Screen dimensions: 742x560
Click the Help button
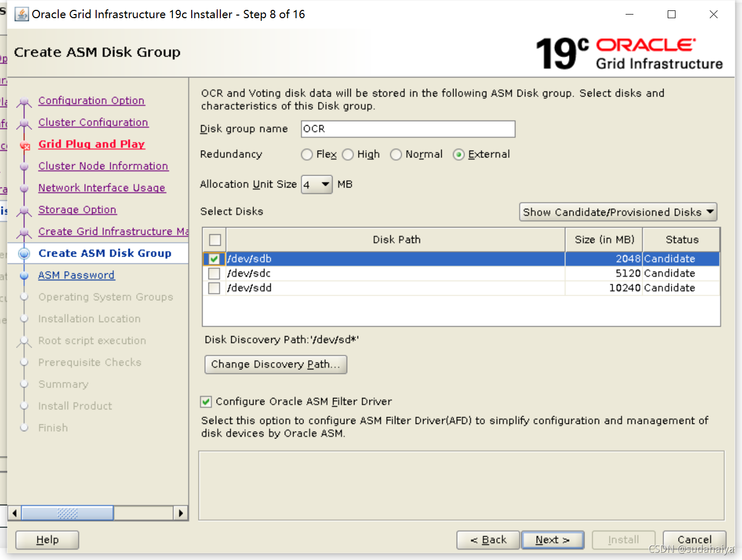pos(47,540)
